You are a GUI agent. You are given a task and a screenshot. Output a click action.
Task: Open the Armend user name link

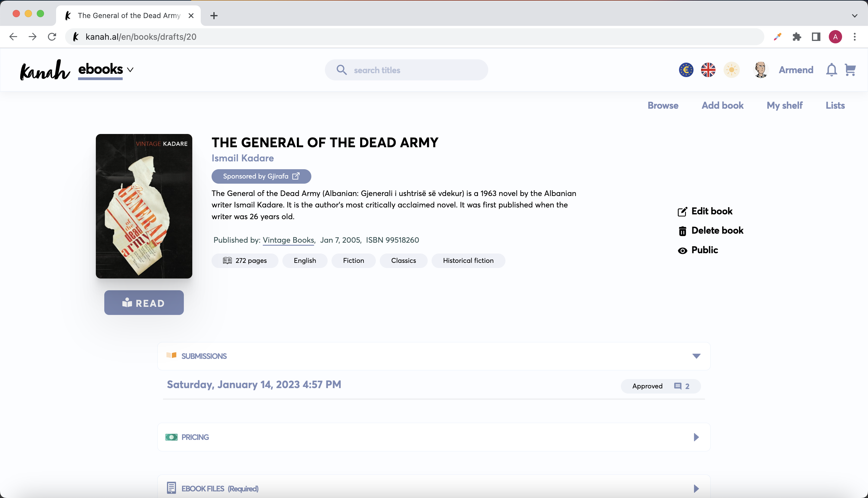click(796, 70)
